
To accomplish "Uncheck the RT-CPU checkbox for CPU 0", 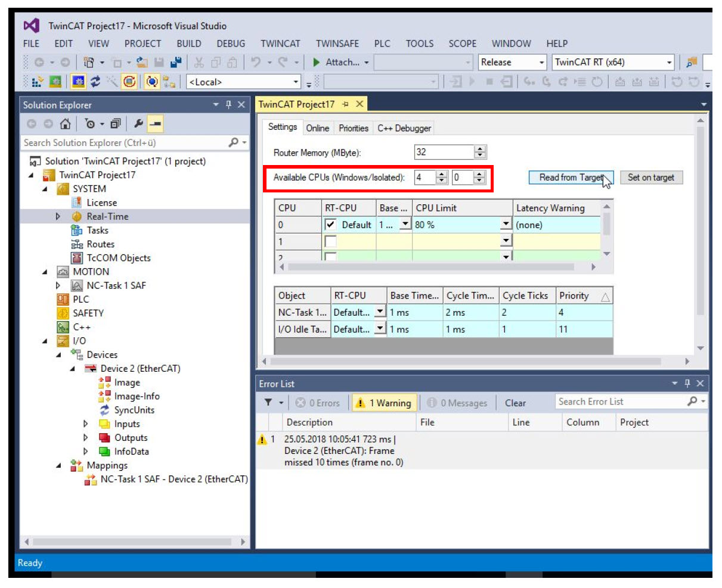I will coord(330,225).
